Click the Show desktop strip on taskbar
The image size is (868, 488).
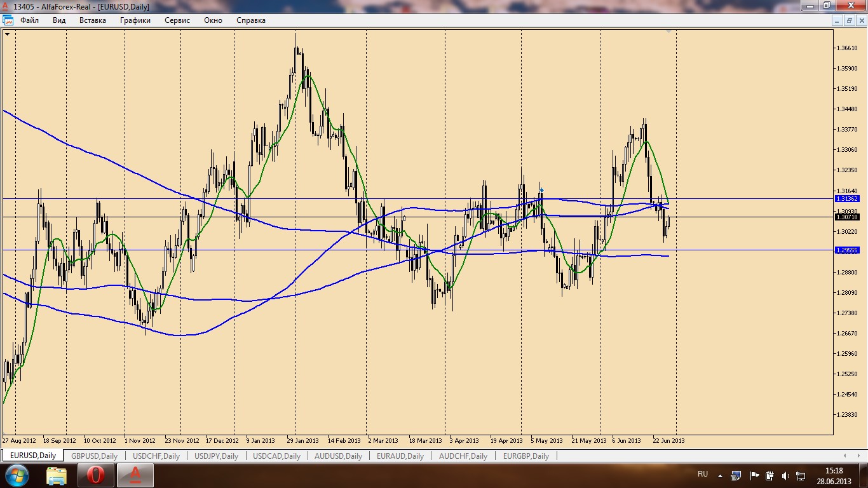pos(864,475)
